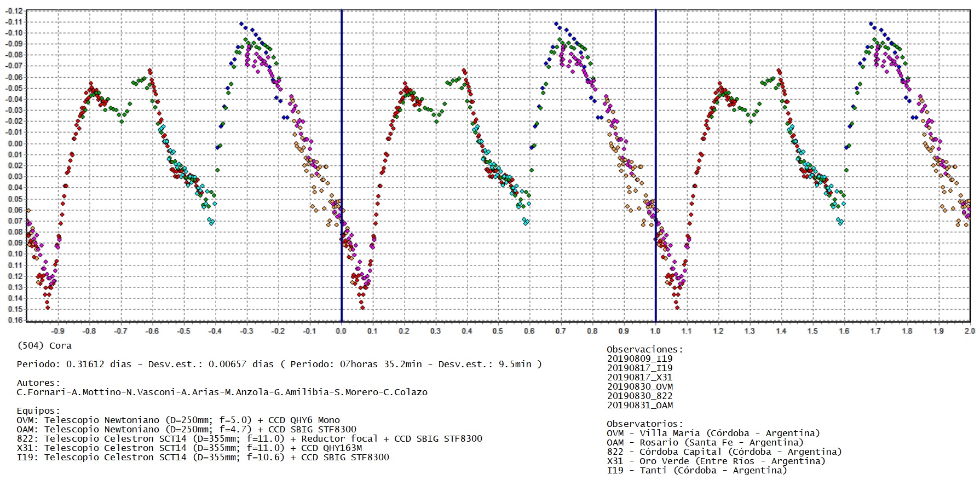
Task: Click the Periodo 0.31612 dias line
Action: coord(279,364)
